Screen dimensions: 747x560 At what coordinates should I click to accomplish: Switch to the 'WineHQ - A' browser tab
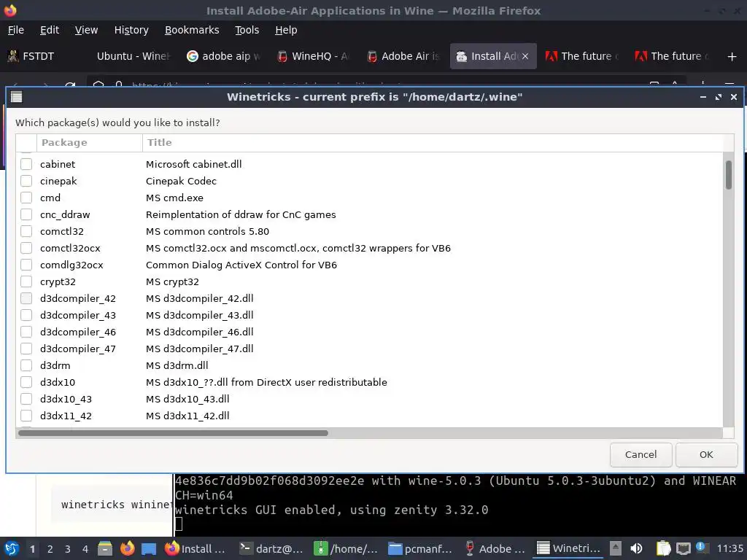point(314,56)
